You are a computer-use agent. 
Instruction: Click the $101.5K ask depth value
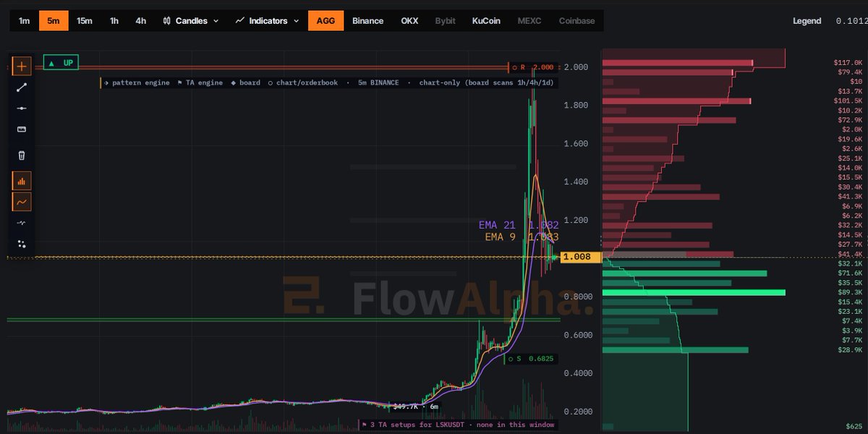[x=848, y=101]
